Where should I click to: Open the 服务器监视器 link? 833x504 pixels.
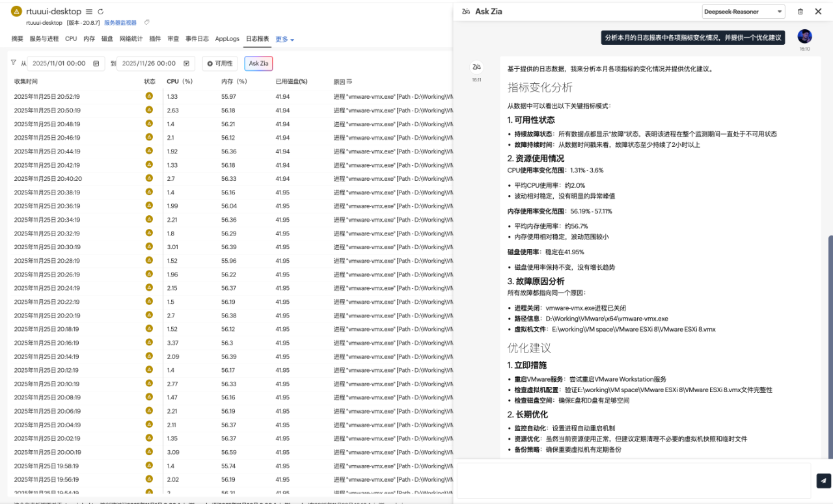[x=120, y=23]
